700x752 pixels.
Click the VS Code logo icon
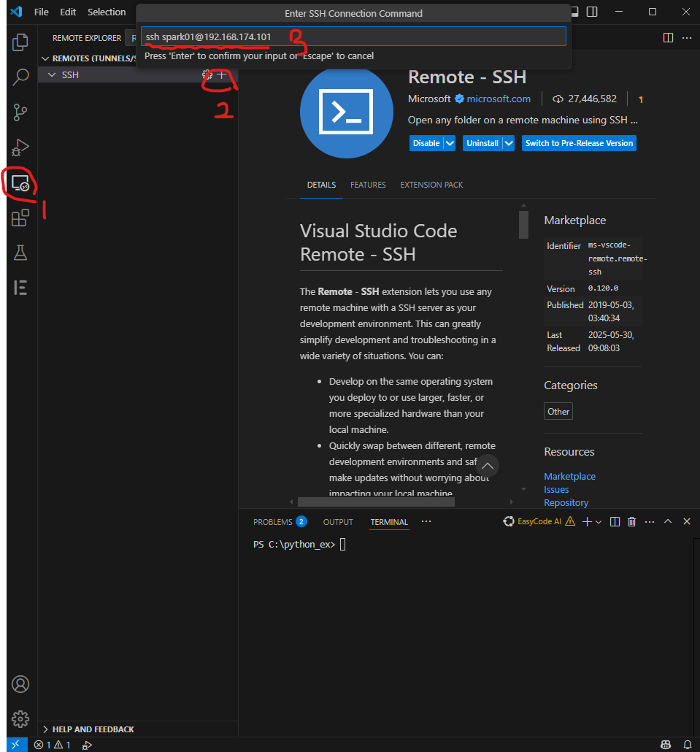[17, 12]
